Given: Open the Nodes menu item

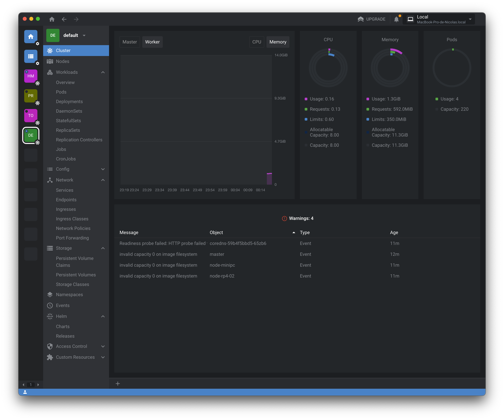Looking at the screenshot, I should coord(63,61).
